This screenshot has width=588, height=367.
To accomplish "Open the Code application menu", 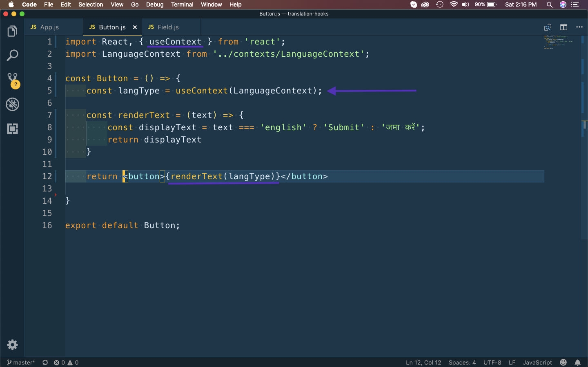I will (x=29, y=4).
